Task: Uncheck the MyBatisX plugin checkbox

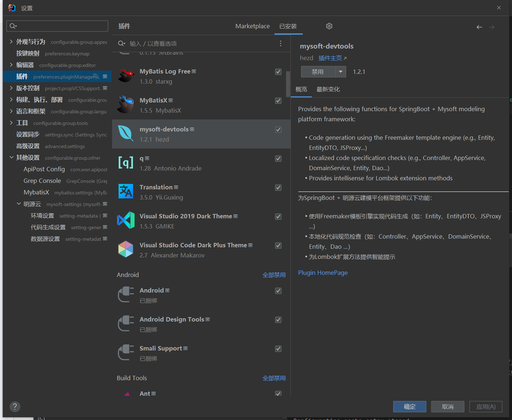Action: pyautogui.click(x=278, y=101)
